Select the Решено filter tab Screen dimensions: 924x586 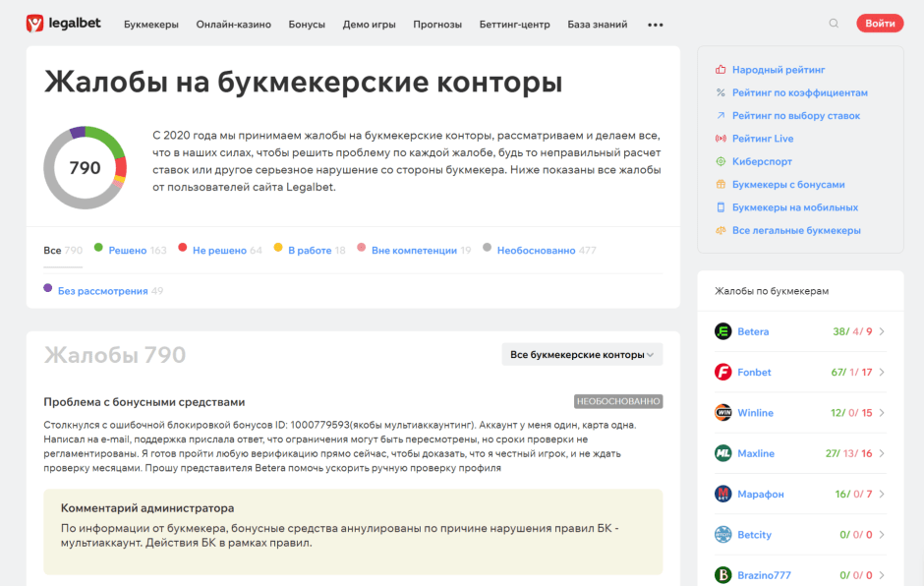coord(130,250)
